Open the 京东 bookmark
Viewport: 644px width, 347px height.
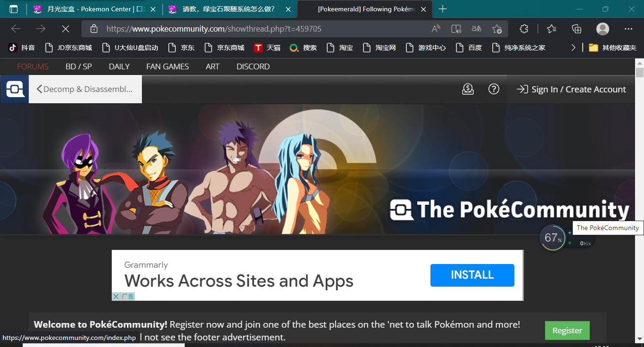pos(181,48)
